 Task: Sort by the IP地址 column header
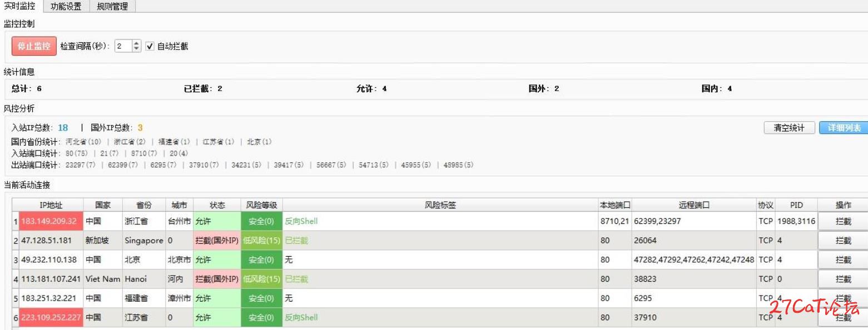tap(51, 205)
